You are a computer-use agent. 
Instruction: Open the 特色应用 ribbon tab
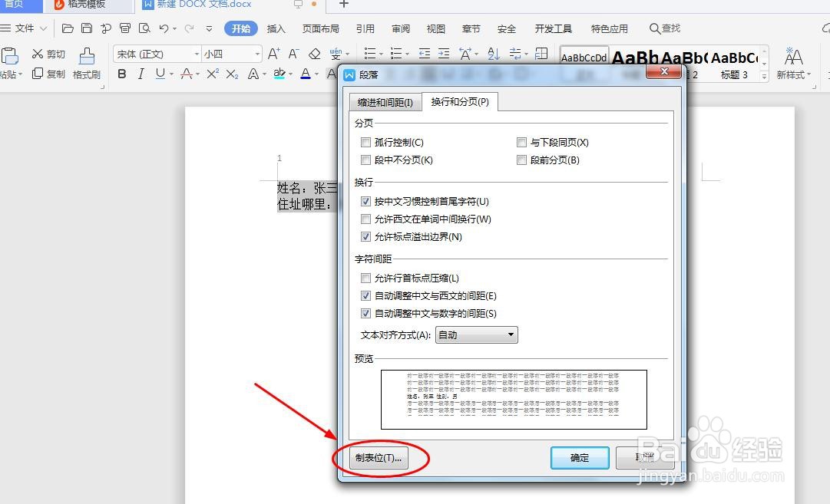[x=610, y=28]
